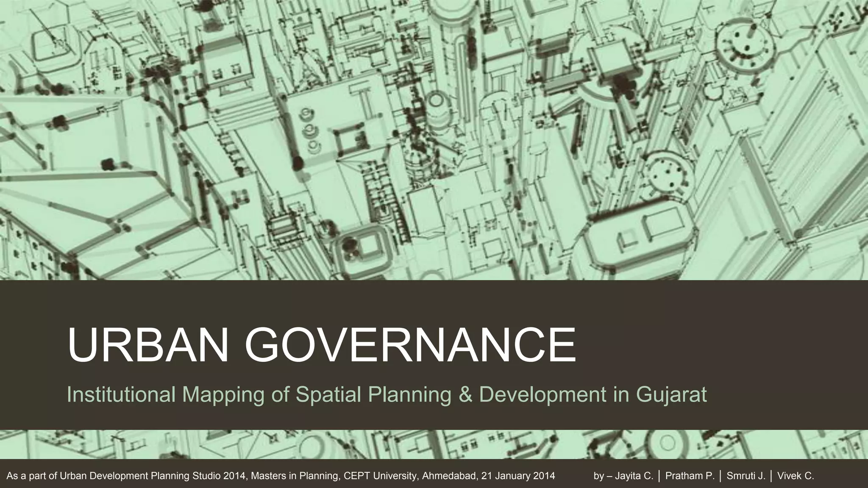868x488 pixels.
Task: Click the ampersand in the subtitle
Action: [466, 395]
